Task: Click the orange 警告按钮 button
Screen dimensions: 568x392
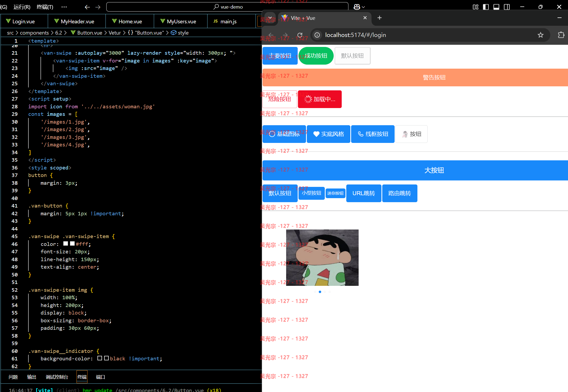Action: point(415,77)
